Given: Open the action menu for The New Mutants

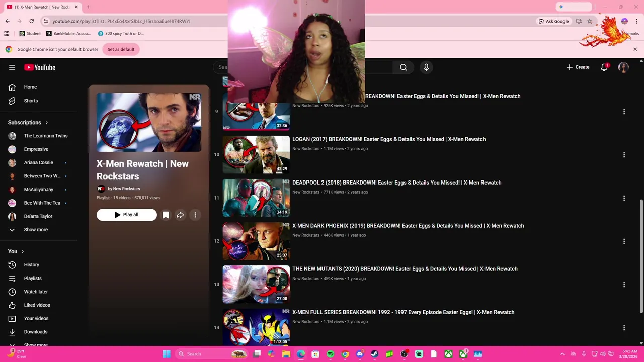Looking at the screenshot, I should coord(624,285).
